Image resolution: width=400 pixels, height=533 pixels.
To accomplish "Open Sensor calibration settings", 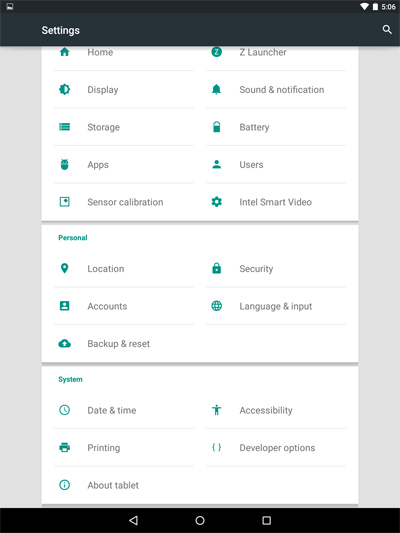I will pos(124,202).
